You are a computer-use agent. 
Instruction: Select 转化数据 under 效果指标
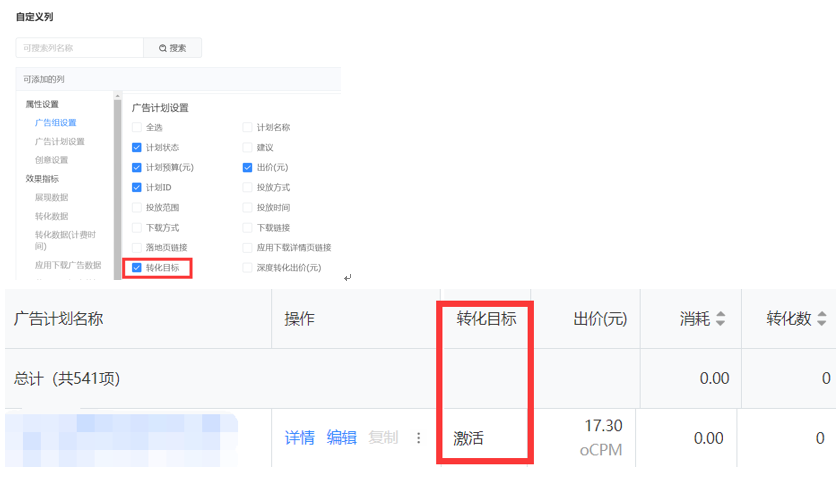(51, 216)
